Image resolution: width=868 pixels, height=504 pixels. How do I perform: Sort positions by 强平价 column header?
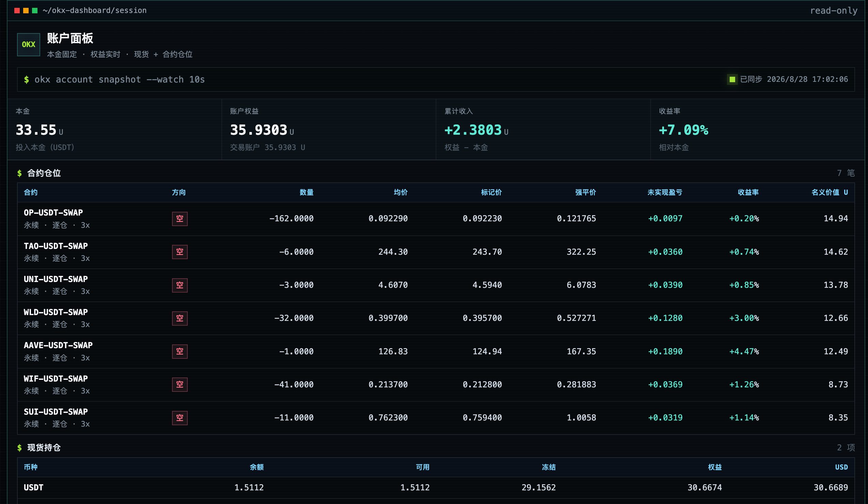click(586, 192)
